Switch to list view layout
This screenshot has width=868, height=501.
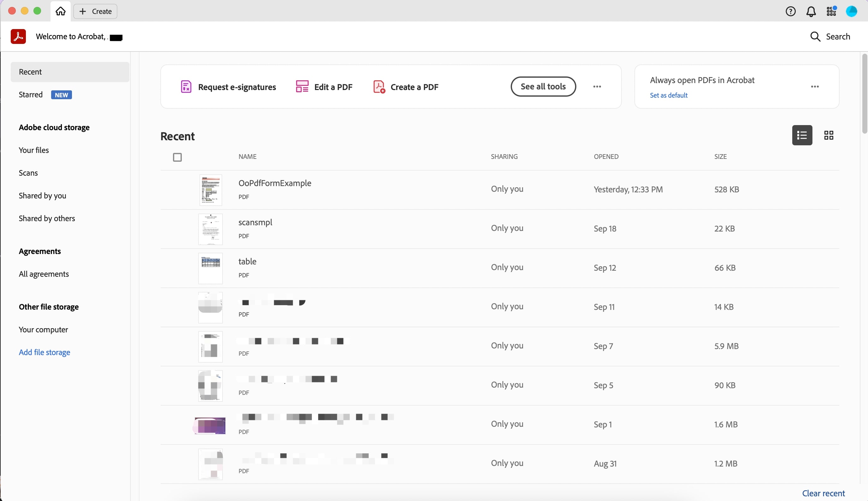(x=802, y=135)
